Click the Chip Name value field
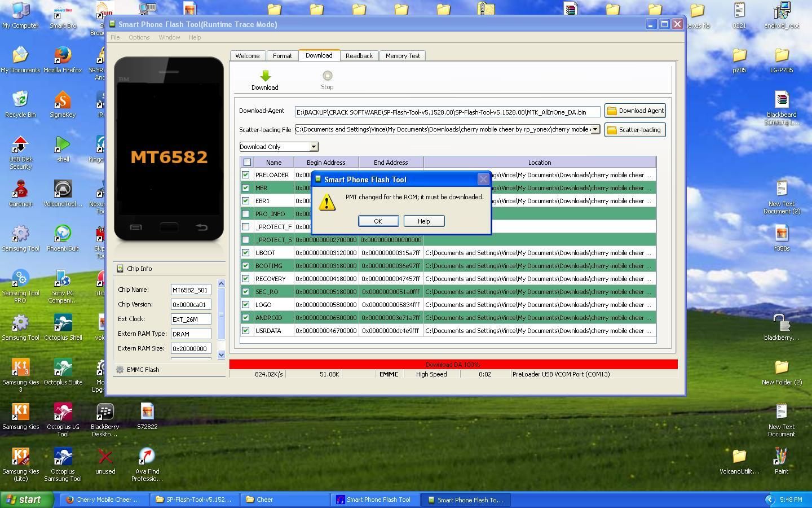 [x=191, y=290]
